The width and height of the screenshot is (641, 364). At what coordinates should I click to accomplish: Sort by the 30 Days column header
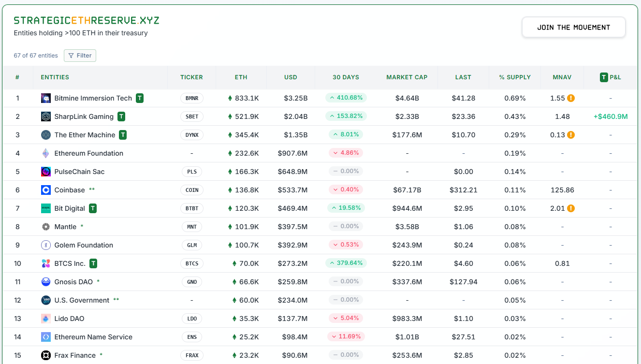point(346,77)
